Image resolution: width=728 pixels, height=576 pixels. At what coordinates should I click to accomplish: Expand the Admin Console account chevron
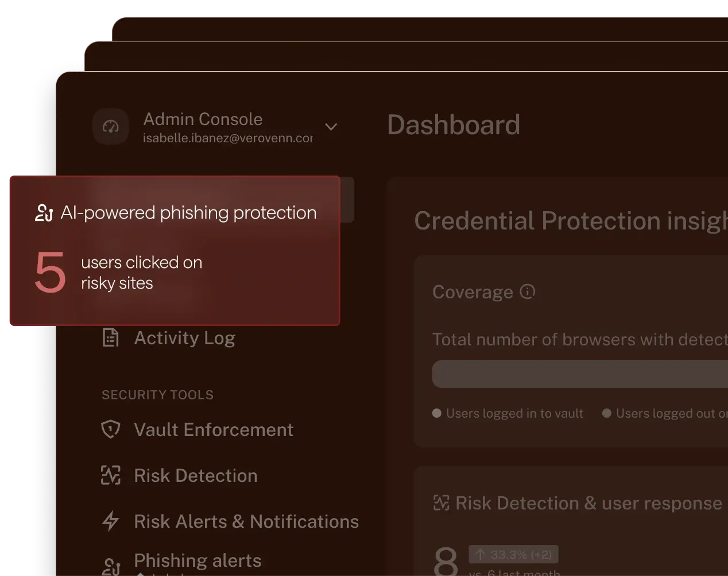pos(331,127)
